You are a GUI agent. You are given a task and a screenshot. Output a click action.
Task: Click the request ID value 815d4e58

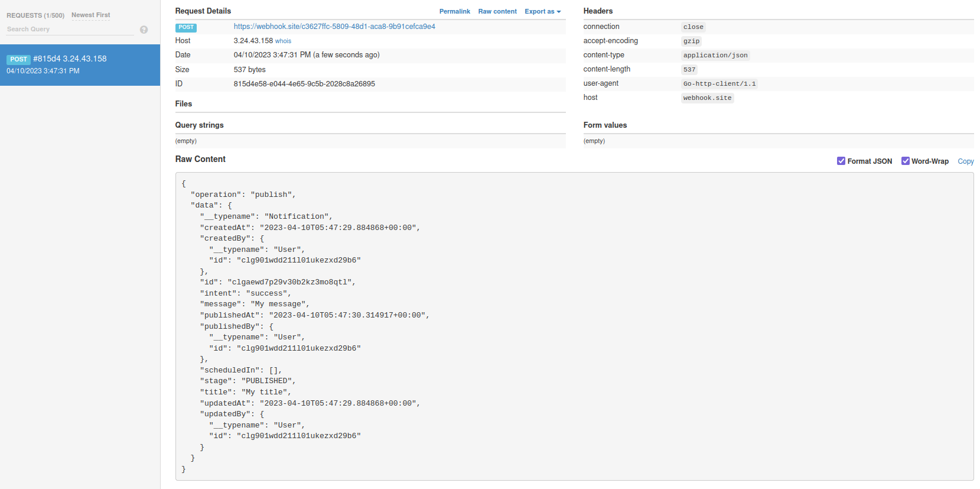click(x=304, y=84)
